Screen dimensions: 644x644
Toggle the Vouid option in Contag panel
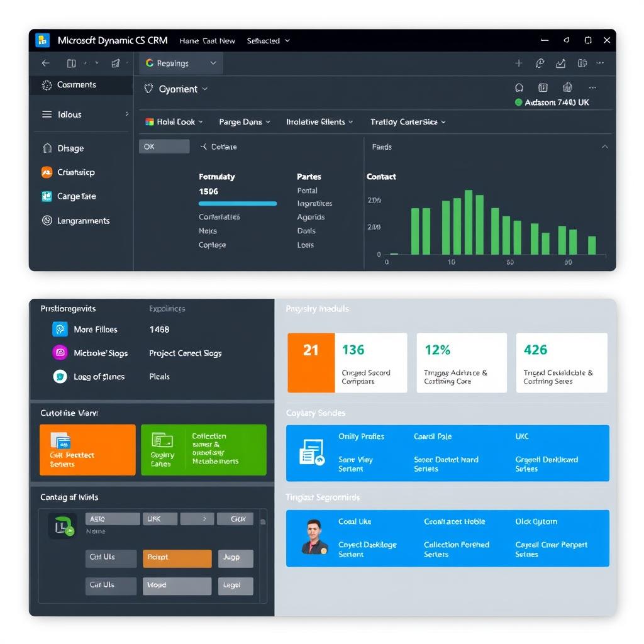[177, 586]
